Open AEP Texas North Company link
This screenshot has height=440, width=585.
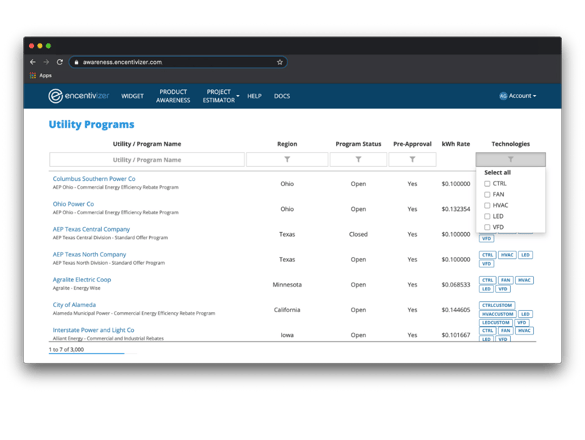click(x=90, y=254)
